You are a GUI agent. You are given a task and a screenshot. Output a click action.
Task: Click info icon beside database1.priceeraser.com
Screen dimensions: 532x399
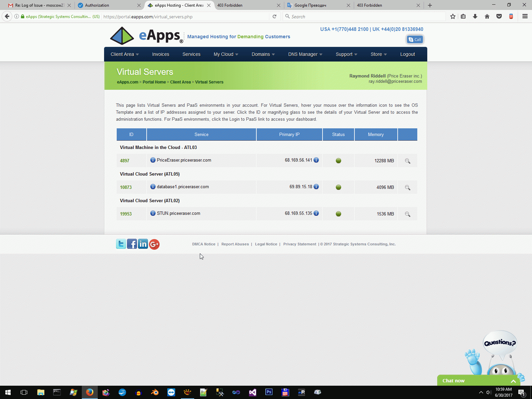click(153, 187)
